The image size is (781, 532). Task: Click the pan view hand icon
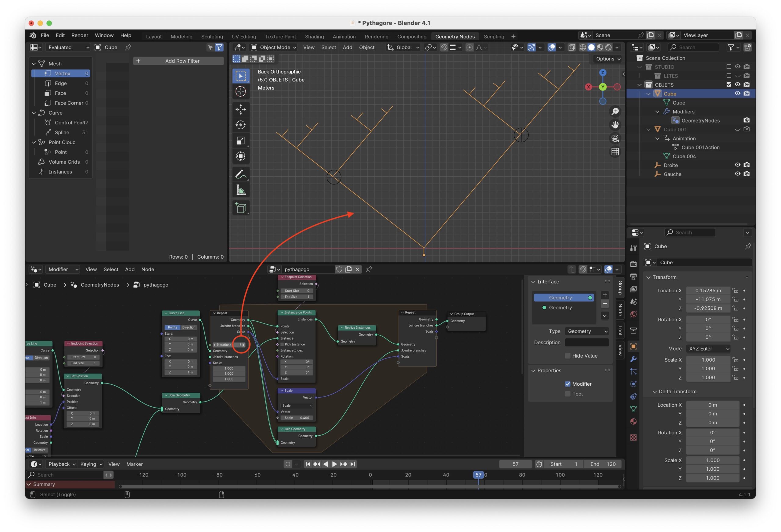615,125
